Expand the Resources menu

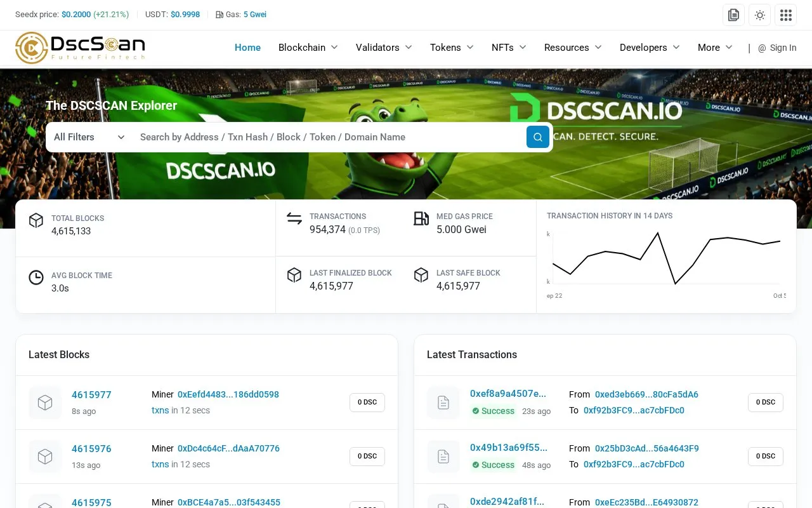pos(573,48)
